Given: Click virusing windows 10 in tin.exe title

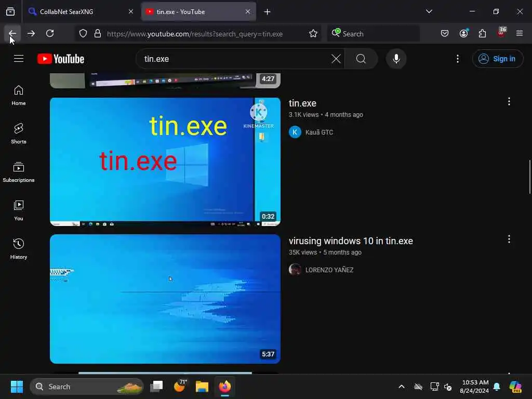Looking at the screenshot, I should [351, 241].
